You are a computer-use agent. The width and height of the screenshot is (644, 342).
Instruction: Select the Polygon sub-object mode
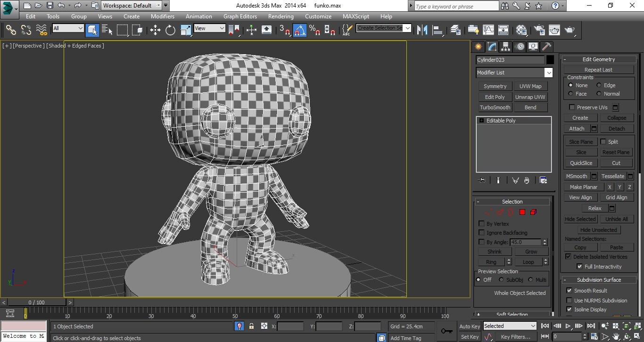[522, 212]
